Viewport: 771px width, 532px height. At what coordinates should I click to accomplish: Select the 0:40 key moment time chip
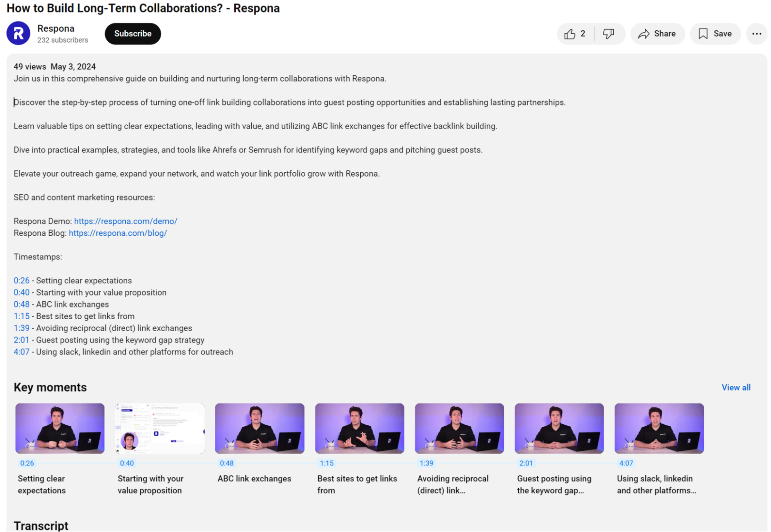pos(127,463)
